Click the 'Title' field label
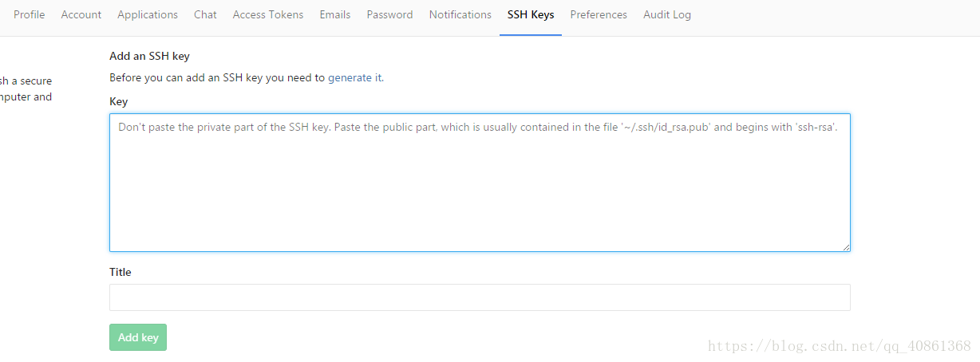The image size is (980, 362). [x=121, y=272]
